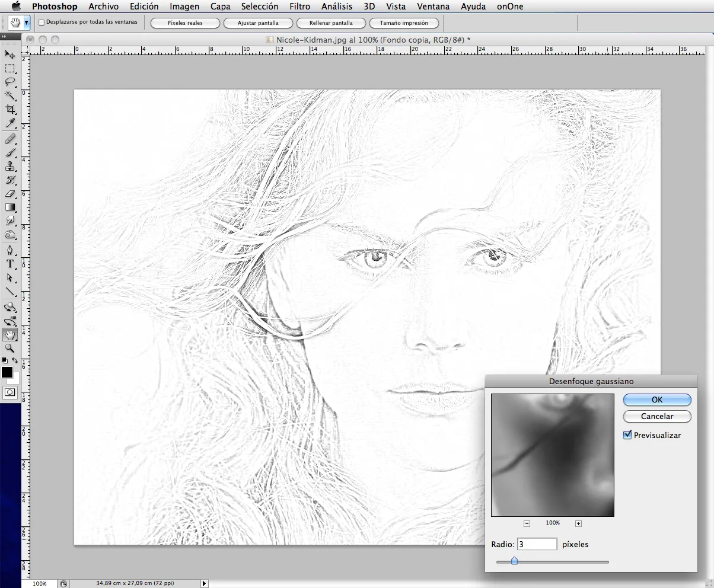
Task: Click the Radio slider handle
Action: coord(514,560)
